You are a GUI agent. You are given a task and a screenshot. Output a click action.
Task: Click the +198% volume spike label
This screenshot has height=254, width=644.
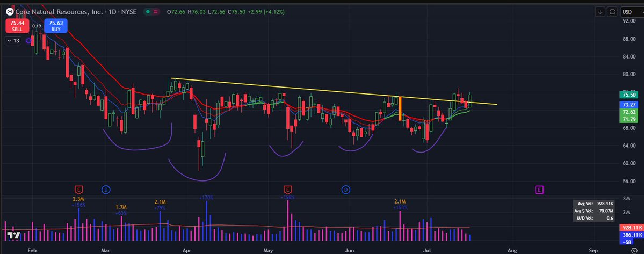(x=287, y=198)
